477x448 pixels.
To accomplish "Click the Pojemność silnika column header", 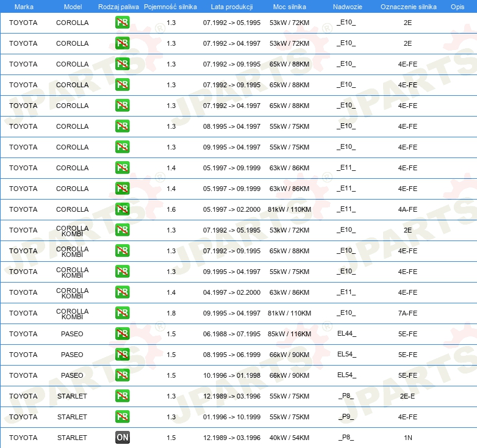I will 170,6.
